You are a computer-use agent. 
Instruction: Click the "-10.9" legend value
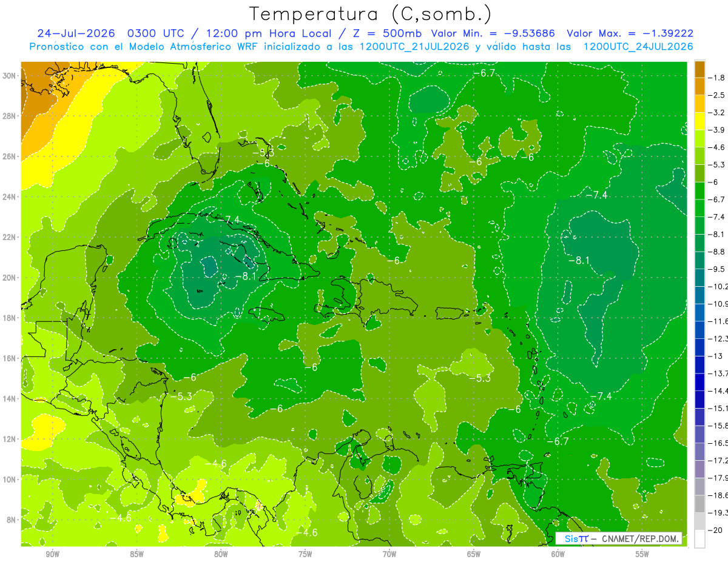click(719, 303)
